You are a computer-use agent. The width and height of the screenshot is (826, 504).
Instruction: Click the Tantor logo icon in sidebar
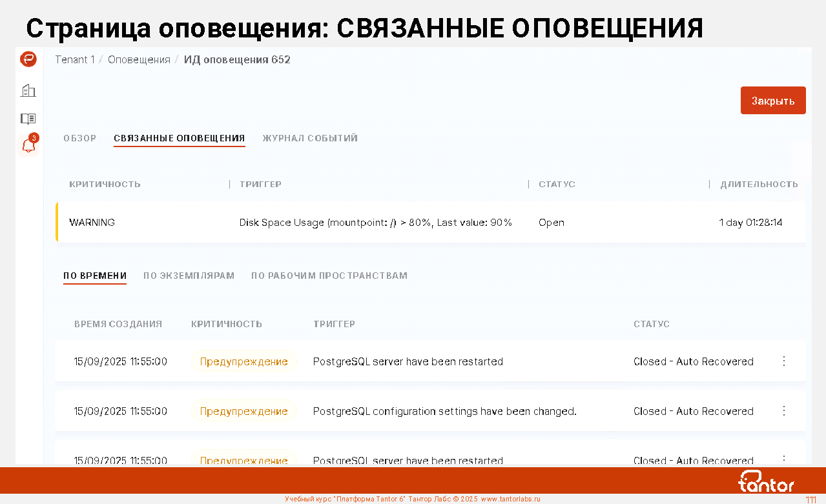click(28, 59)
